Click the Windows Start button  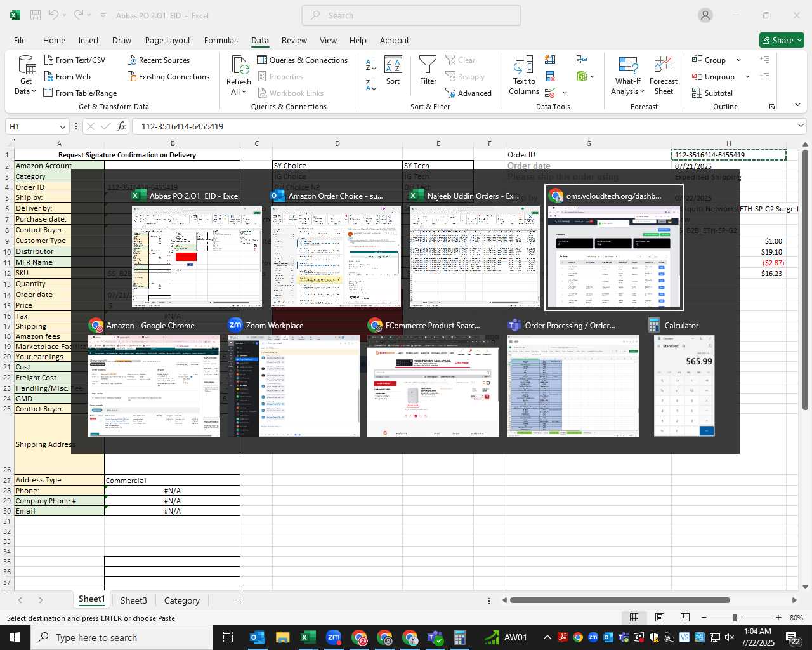15,637
